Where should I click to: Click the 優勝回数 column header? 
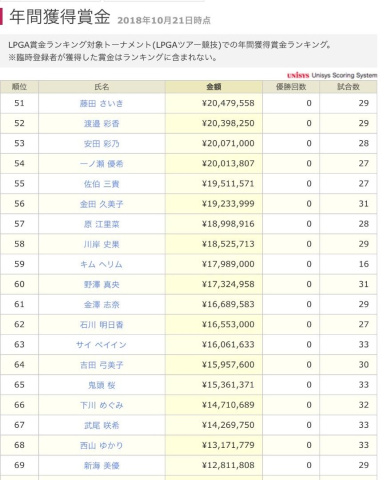[291, 87]
